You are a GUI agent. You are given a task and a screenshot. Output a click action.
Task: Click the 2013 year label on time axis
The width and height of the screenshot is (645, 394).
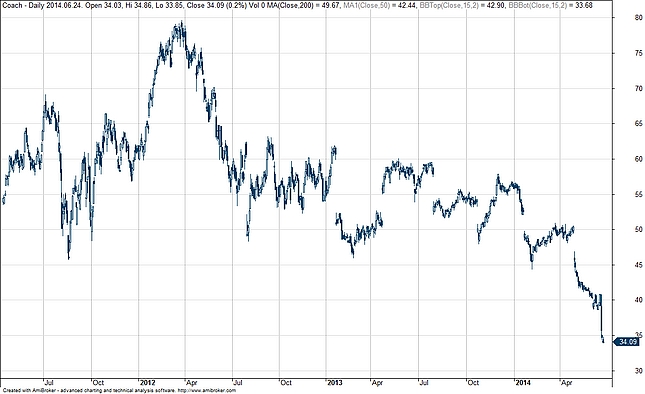[x=335, y=382]
